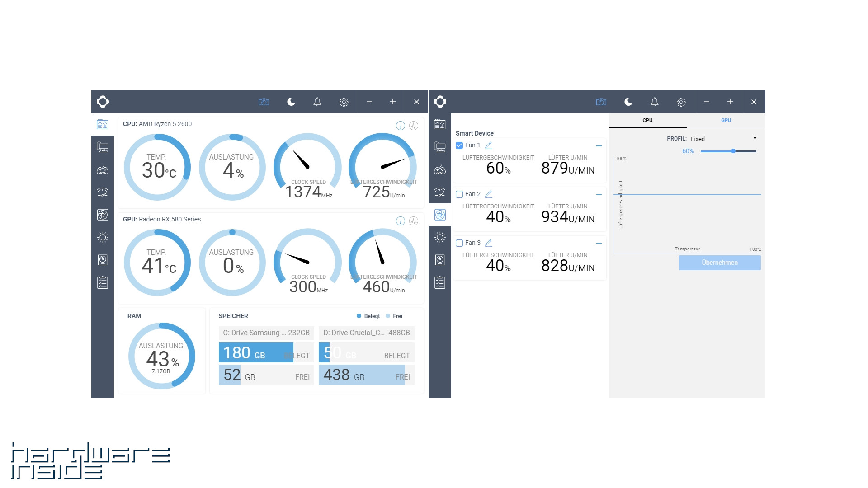Viewport: 868px width, 488px height.
Task: Open the dashboard icon in right sidebar
Action: coord(440,124)
